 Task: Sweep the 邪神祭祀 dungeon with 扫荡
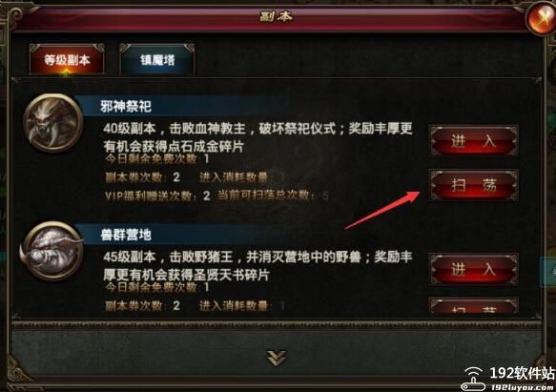(x=473, y=185)
